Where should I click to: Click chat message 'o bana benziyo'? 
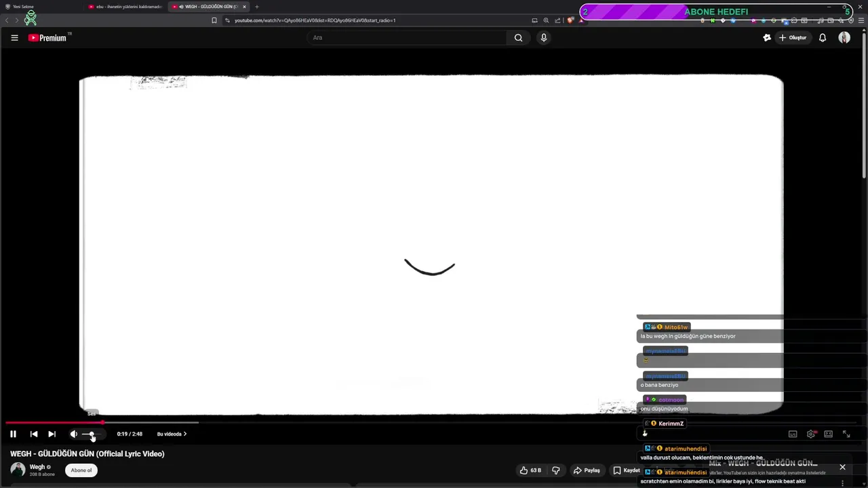(659, 385)
